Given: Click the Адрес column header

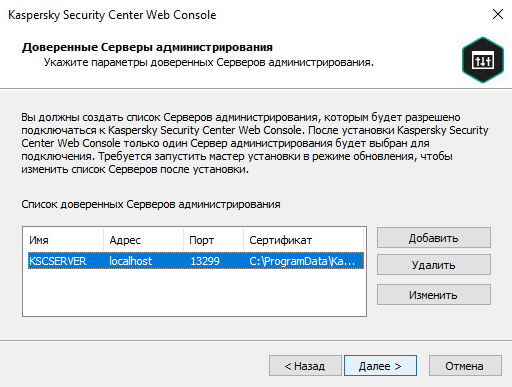Looking at the screenshot, I should (x=143, y=240).
